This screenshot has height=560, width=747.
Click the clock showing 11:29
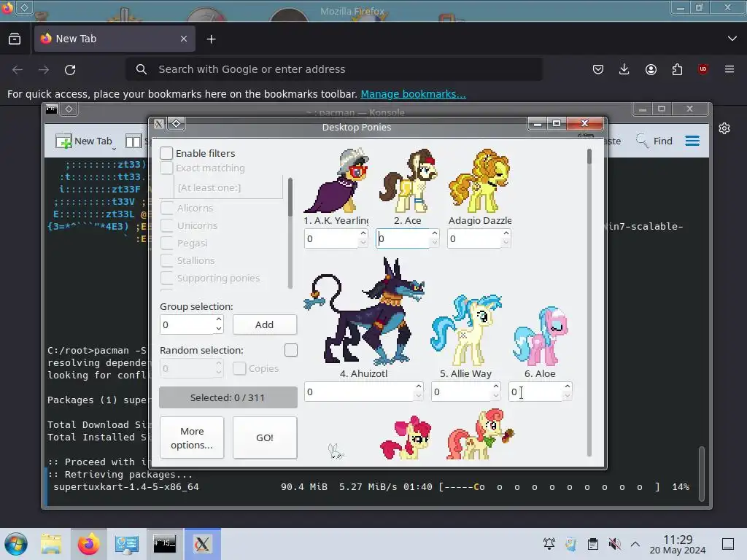(678, 540)
